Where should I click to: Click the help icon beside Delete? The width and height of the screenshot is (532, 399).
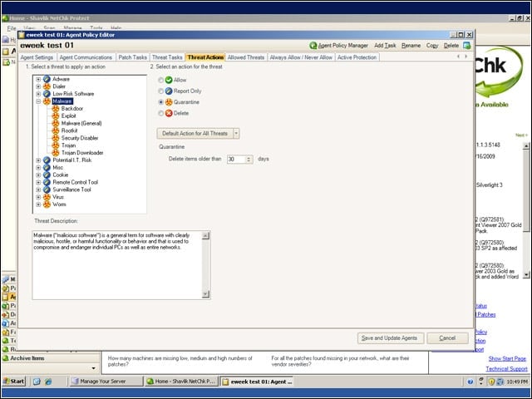[467, 46]
